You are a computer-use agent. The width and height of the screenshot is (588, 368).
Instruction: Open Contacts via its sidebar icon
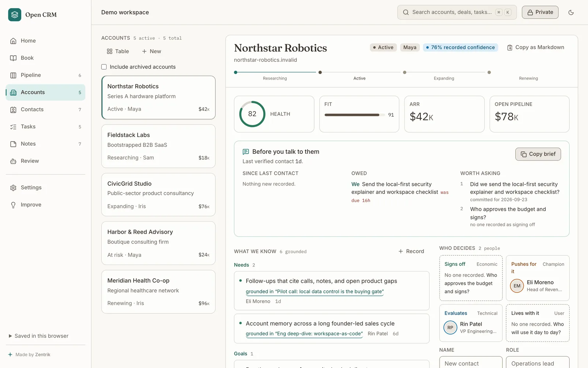point(13,110)
